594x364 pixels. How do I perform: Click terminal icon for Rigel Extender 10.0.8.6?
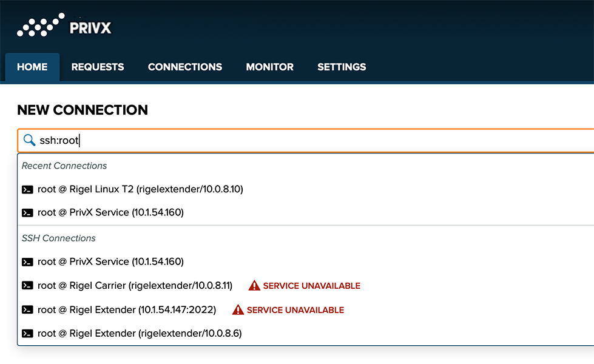[27, 333]
